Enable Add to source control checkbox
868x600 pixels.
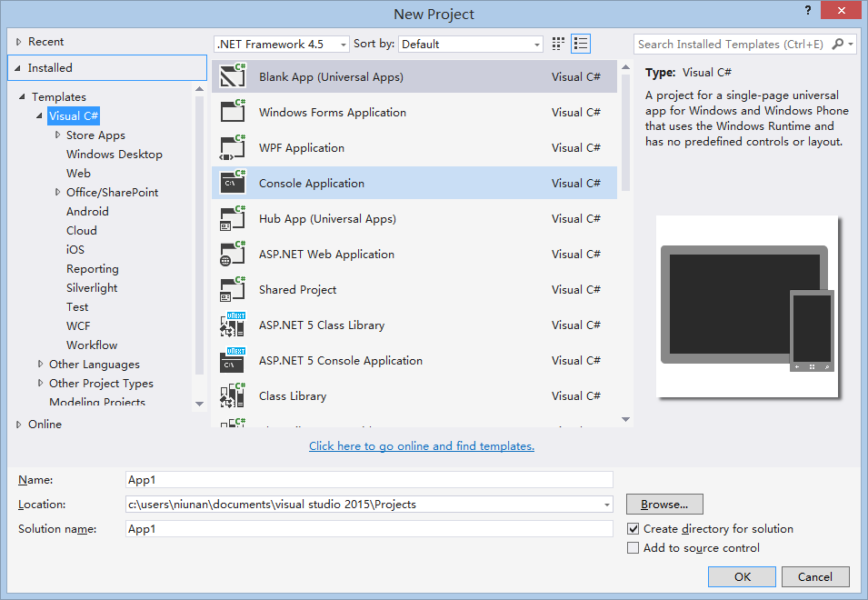tap(633, 548)
